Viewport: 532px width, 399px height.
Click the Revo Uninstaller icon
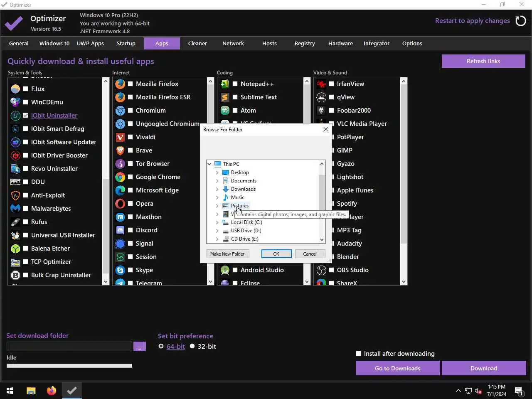point(15,169)
